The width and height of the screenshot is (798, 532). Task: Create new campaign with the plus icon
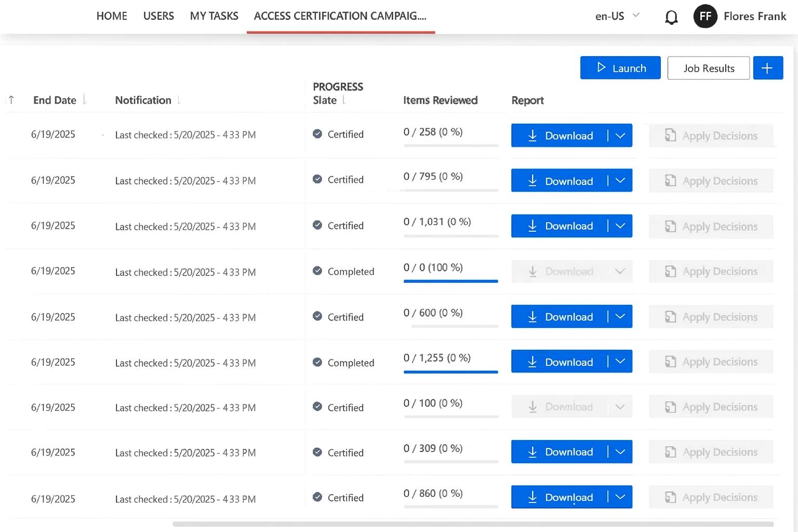[x=767, y=68]
